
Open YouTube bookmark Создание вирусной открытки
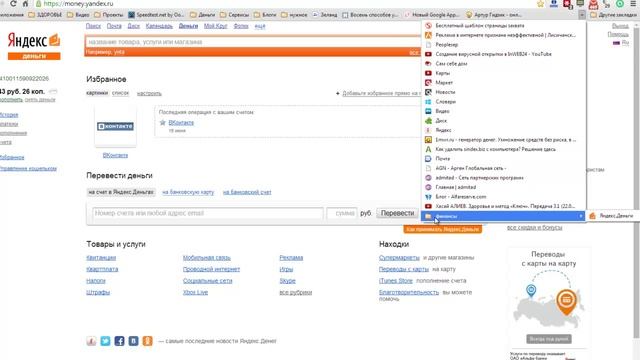pyautogui.click(x=504, y=54)
